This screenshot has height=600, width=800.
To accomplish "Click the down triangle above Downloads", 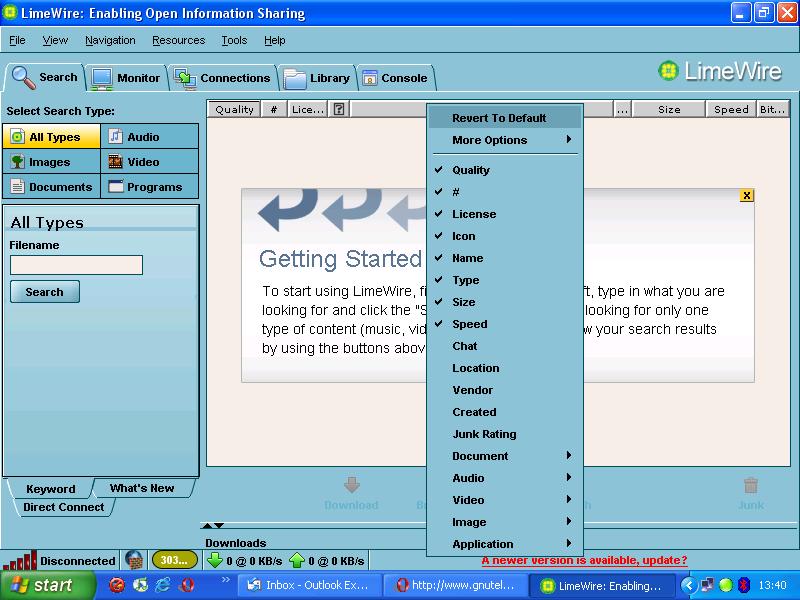I will point(219,525).
